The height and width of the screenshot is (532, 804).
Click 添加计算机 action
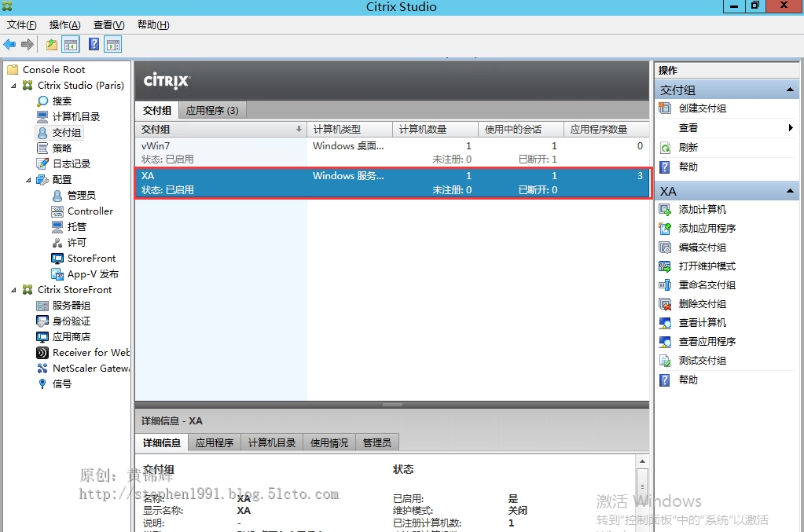[702, 210]
